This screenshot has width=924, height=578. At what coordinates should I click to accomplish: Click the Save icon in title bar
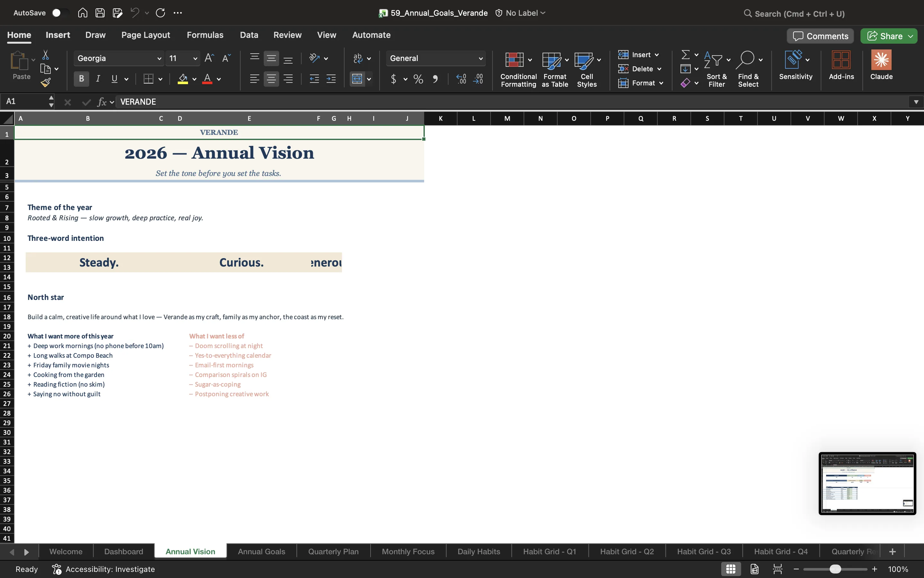100,13
